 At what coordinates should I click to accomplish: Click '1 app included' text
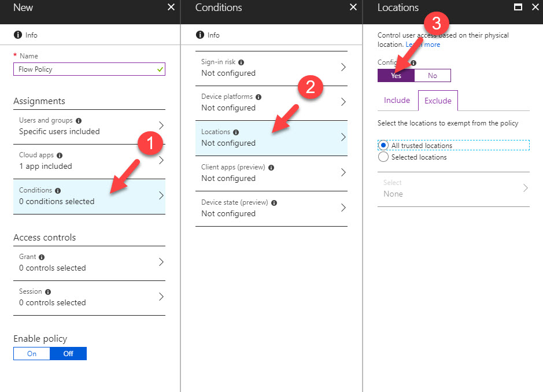coord(45,166)
